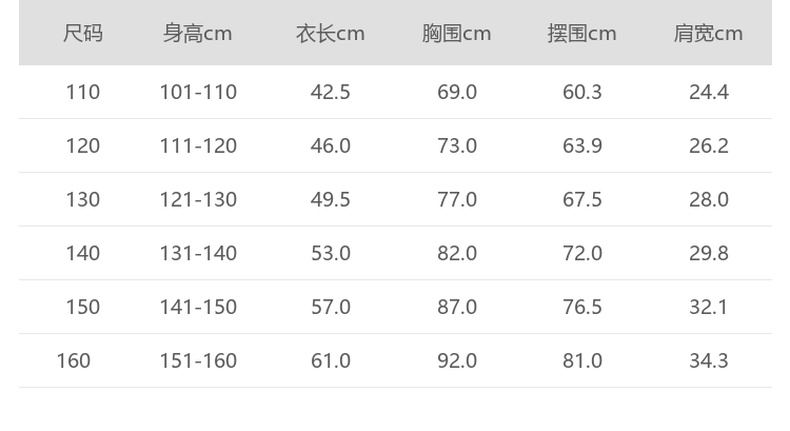Click the 身高cm column header
The image size is (790, 431).
click(x=198, y=34)
